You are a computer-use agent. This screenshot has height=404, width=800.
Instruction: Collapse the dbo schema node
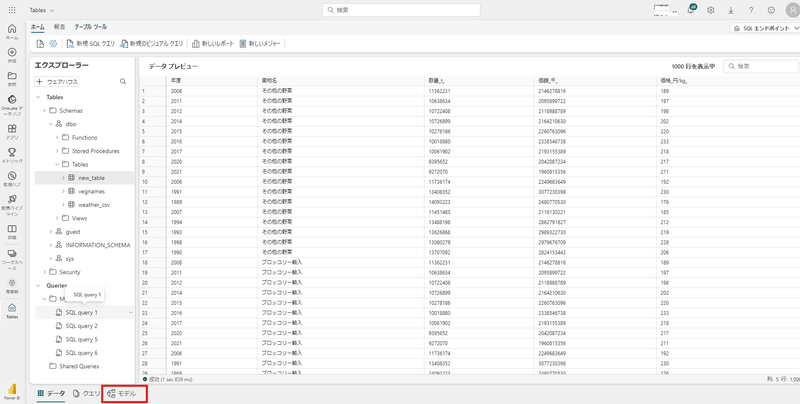tap(51, 124)
